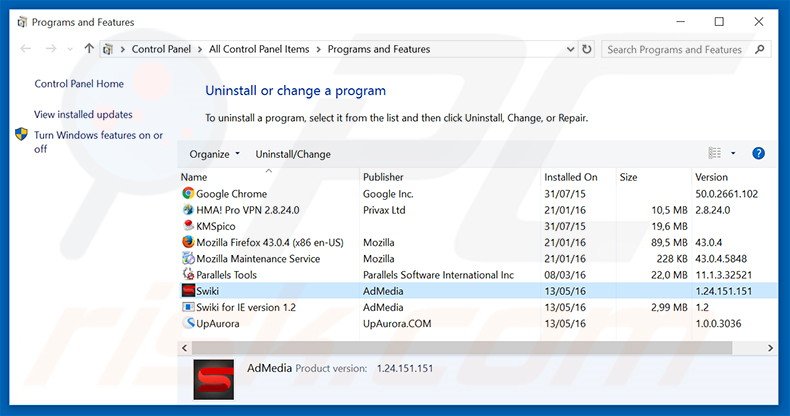The image size is (790, 416).
Task: Click the Parallels Tools program icon
Action: [188, 274]
